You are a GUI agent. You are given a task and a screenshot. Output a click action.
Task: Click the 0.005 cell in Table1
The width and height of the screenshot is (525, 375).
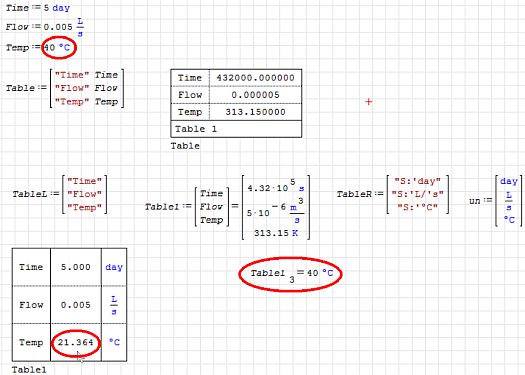(76, 305)
